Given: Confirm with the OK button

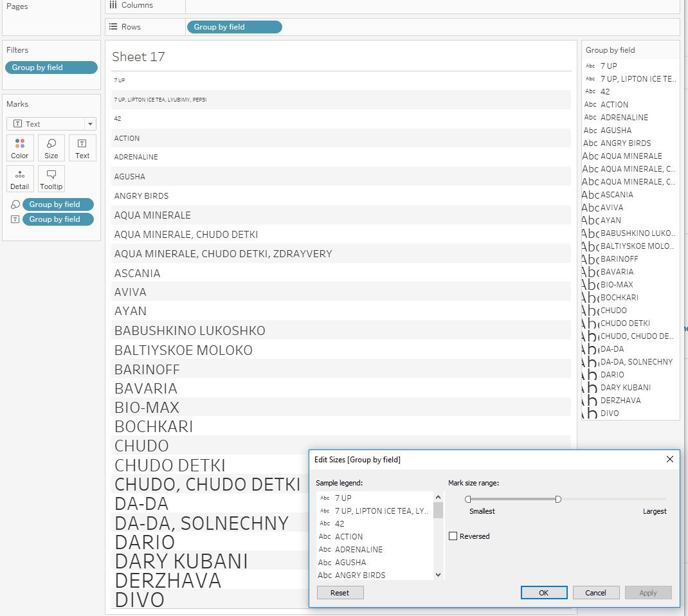Looking at the screenshot, I should pyautogui.click(x=543, y=593).
